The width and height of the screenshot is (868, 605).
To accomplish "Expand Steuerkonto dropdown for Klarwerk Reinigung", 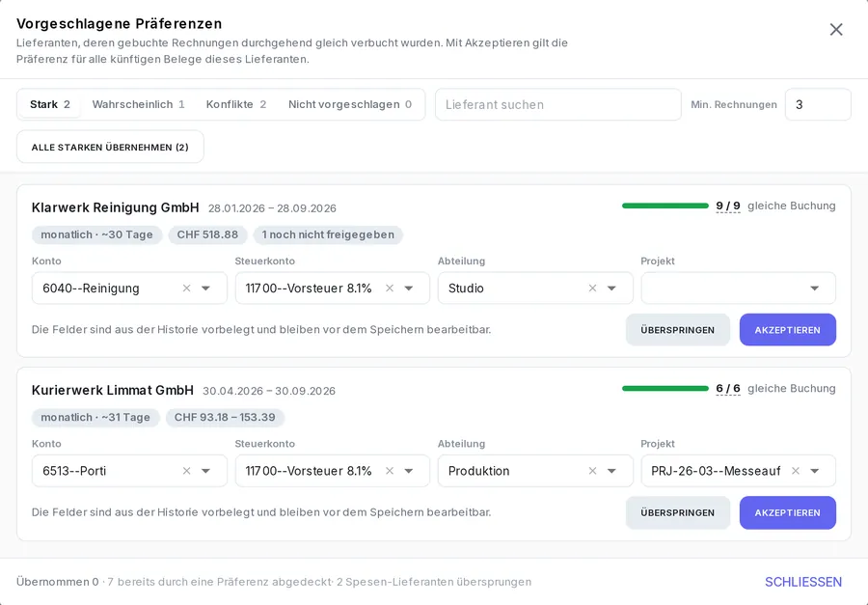I will pos(409,289).
